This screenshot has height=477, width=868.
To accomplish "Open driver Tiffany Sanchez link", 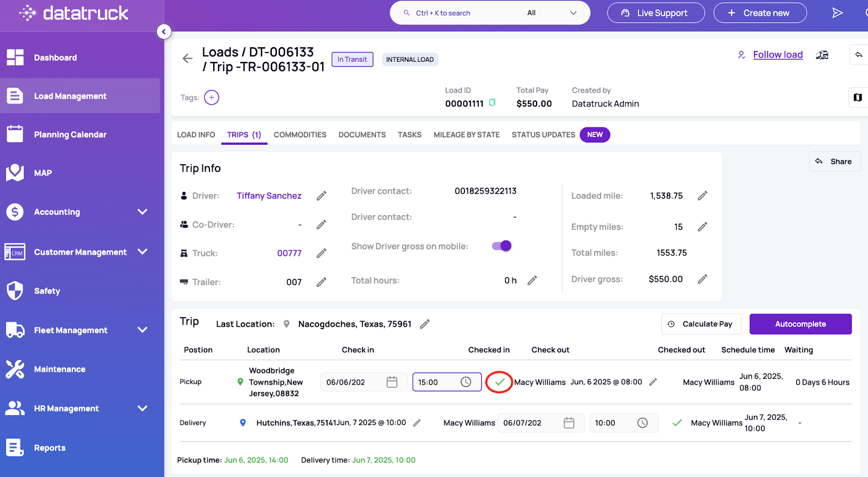I will [x=269, y=196].
